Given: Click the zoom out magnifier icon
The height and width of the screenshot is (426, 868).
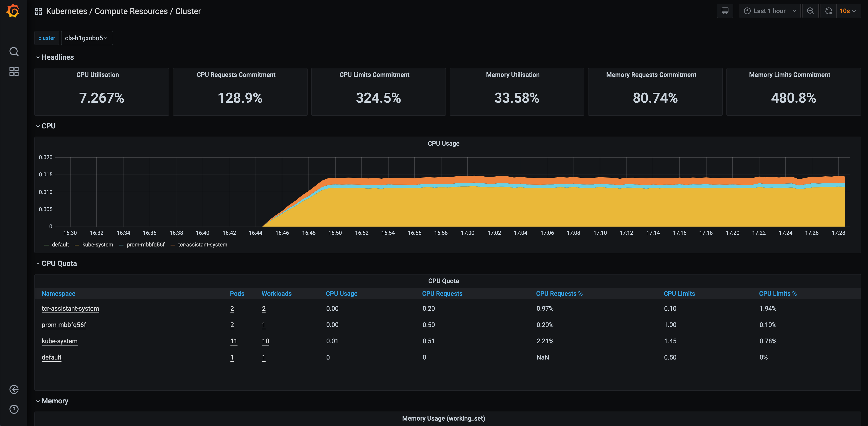Looking at the screenshot, I should [810, 10].
